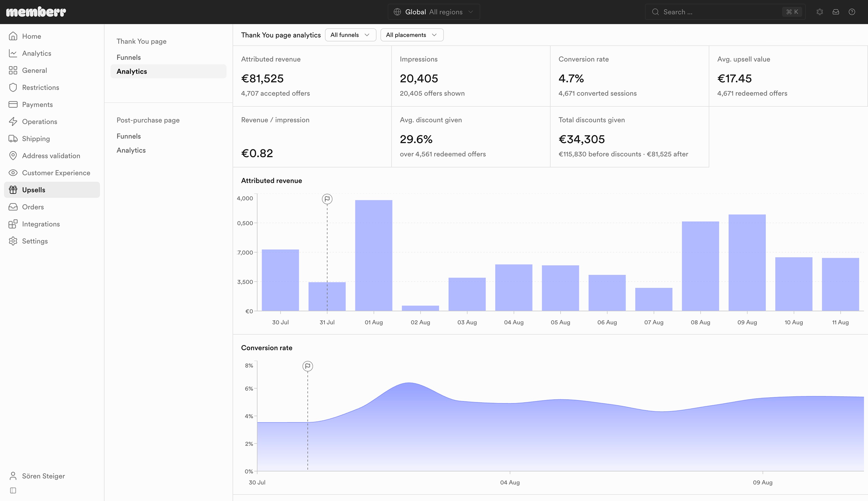This screenshot has height=501, width=868.
Task: Click the Shipping truck icon
Action: click(13, 139)
